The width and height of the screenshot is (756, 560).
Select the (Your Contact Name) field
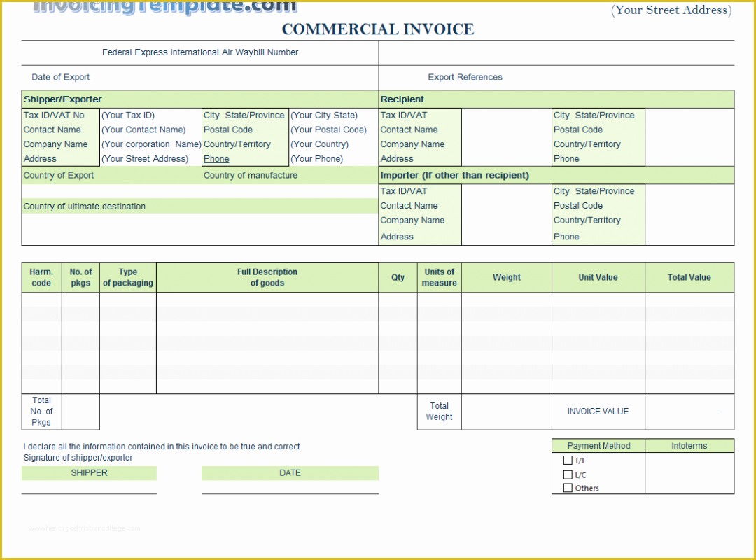coord(143,129)
